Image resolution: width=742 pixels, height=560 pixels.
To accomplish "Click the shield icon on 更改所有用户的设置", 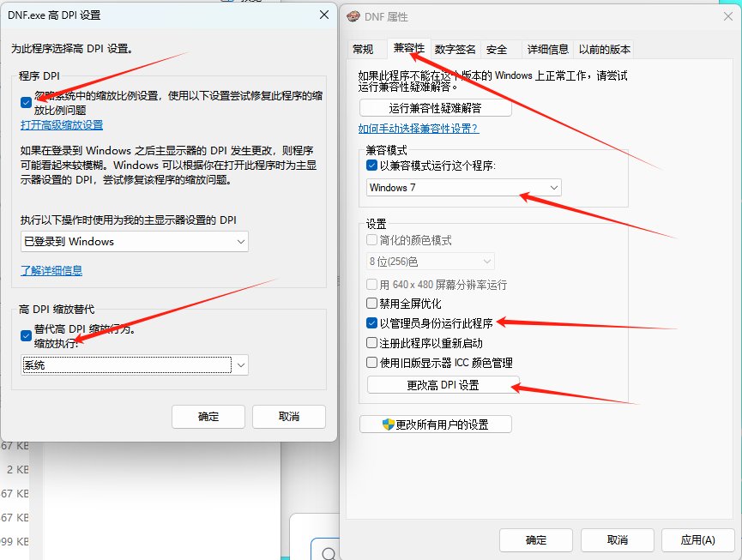I will 388,425.
